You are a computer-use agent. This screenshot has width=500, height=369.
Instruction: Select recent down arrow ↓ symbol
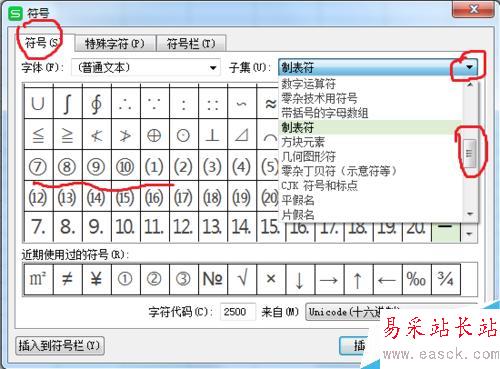click(x=300, y=279)
